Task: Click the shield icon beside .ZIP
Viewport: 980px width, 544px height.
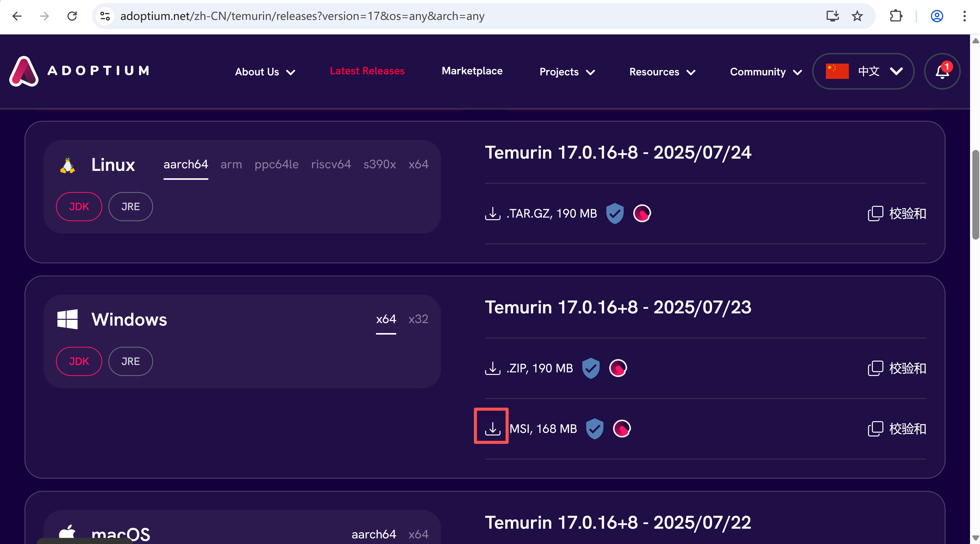Action: [590, 368]
